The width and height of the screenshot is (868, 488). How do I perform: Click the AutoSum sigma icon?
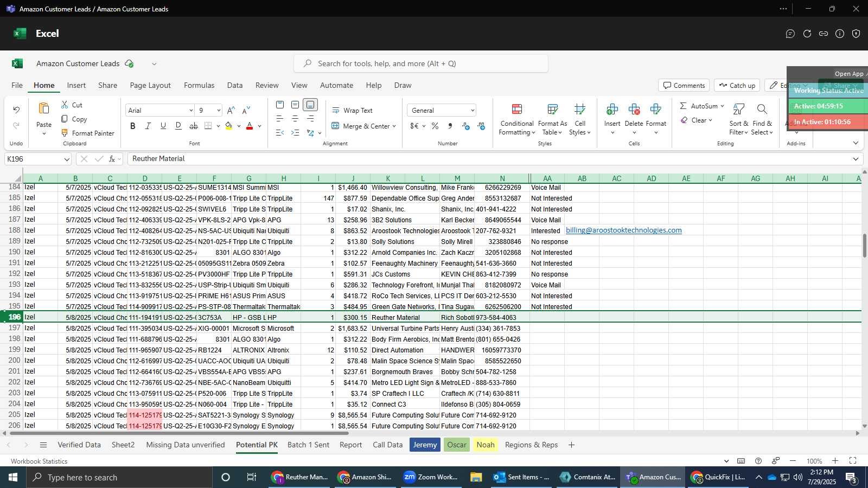tap(683, 106)
